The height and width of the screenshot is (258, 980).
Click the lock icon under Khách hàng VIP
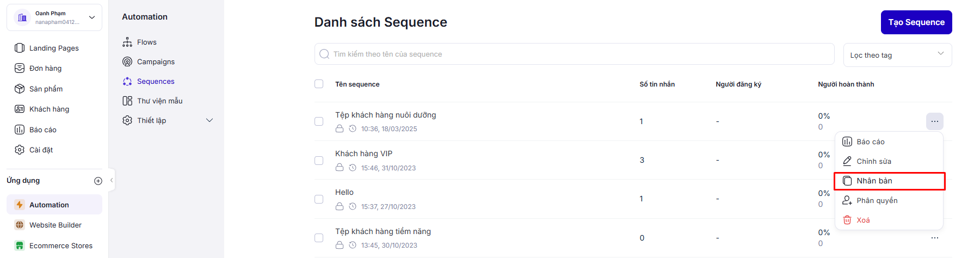click(340, 168)
